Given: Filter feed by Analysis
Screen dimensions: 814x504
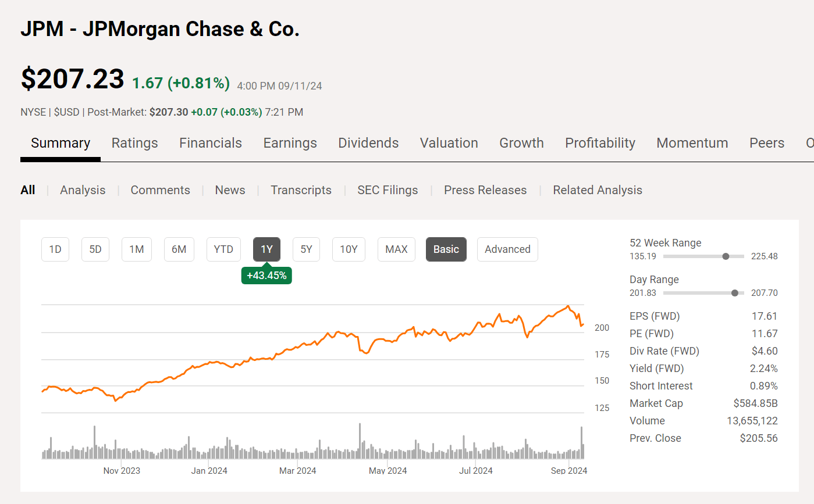Looking at the screenshot, I should click(x=83, y=190).
